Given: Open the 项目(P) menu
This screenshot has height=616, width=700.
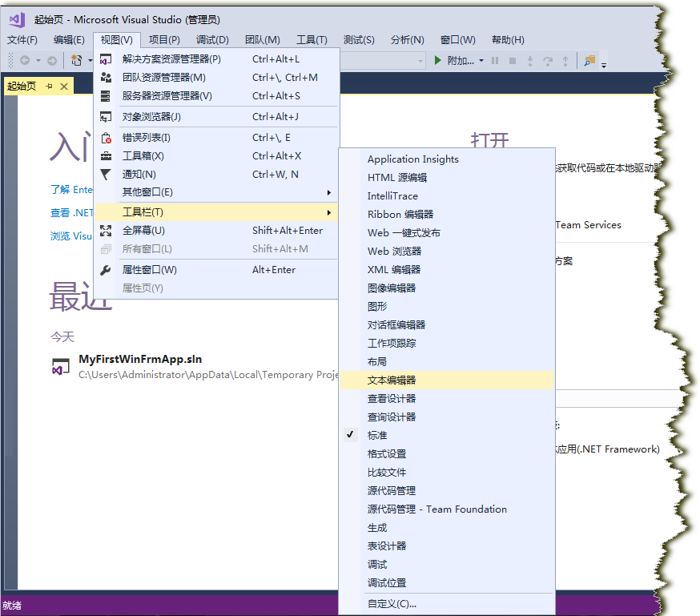Looking at the screenshot, I should point(164,40).
